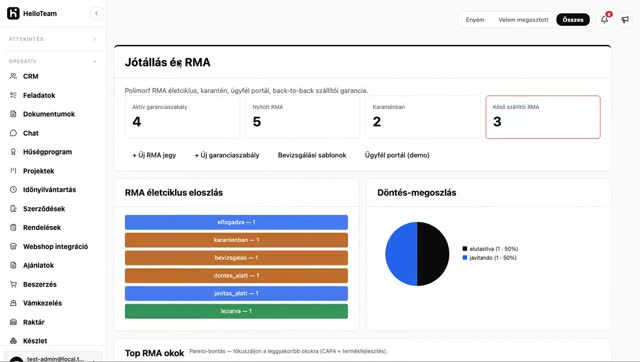Viewport: 640px width, 362px height.
Task: Expand the ÁTTEKINTÉS section chevron
Action: coord(95,39)
